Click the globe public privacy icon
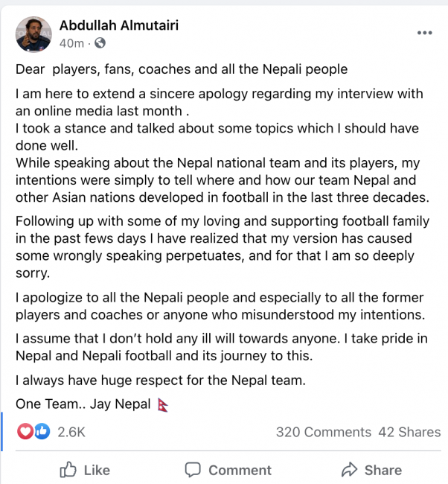This screenshot has width=448, height=484. [x=100, y=43]
